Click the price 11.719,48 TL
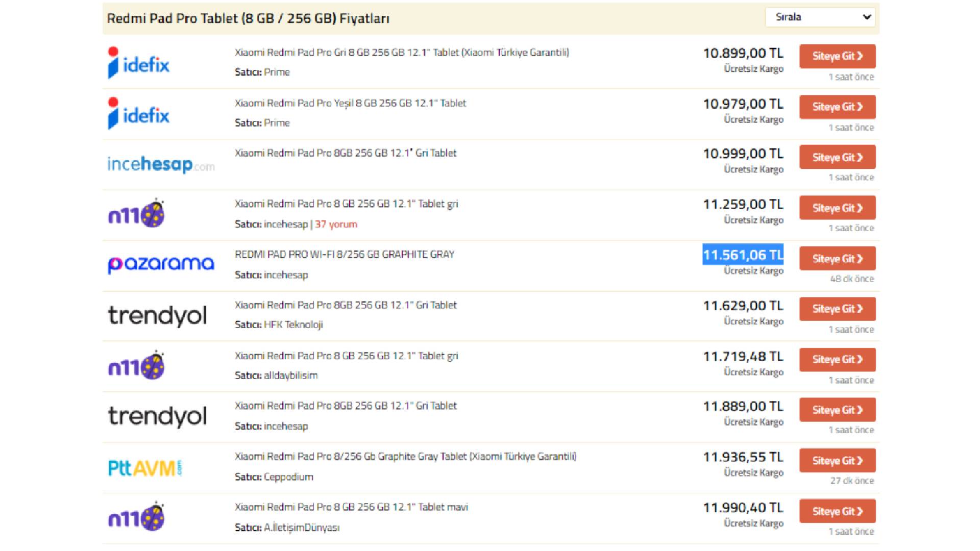This screenshot has height=551, width=980. pos(743,357)
